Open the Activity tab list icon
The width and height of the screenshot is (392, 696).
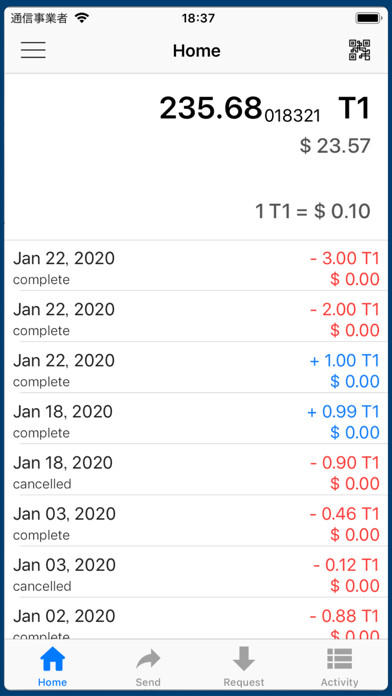point(340,659)
